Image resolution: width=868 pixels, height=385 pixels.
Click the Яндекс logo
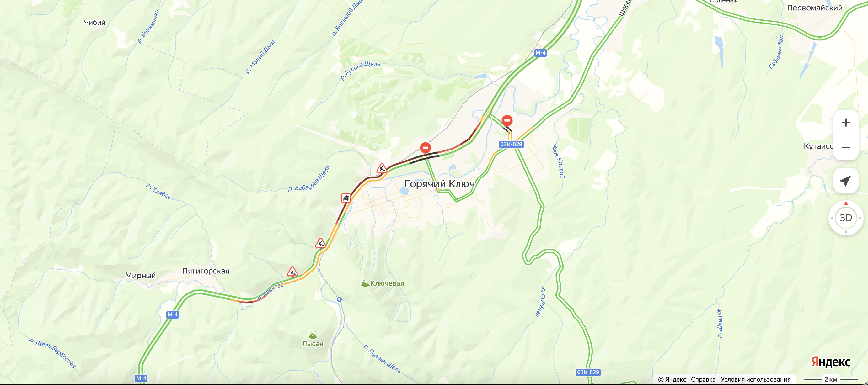click(831, 362)
